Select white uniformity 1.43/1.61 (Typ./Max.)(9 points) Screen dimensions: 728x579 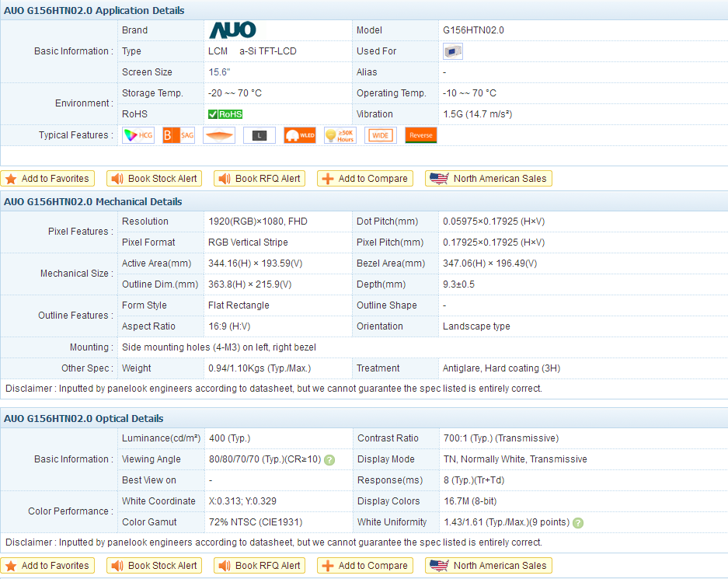click(507, 522)
